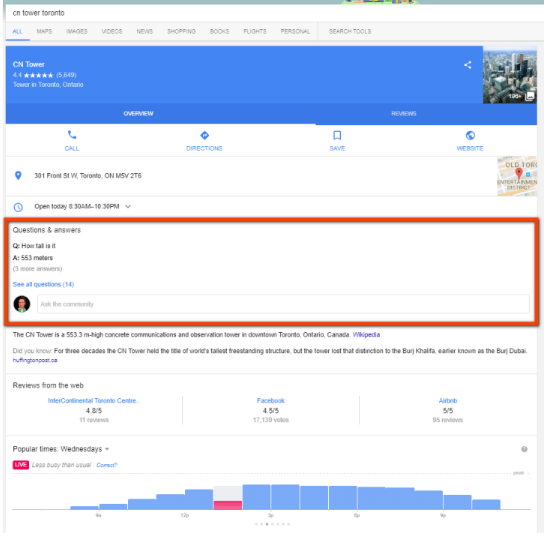Click the (3 more answers) text
The image size is (555, 552).
point(37,269)
